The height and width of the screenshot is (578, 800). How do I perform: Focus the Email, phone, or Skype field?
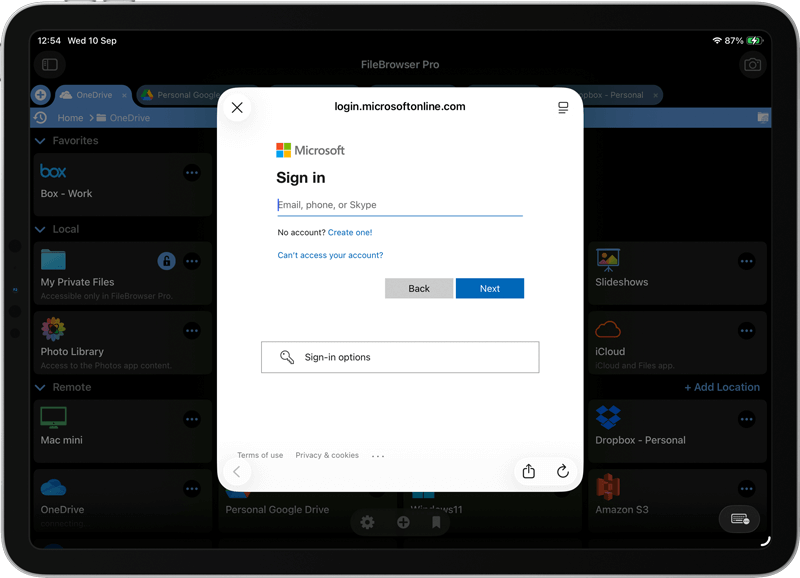coord(399,205)
